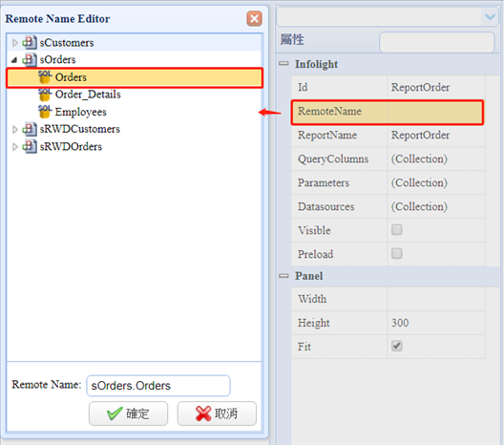The image size is (504, 445).
Task: Expand the sCustomers tree node
Action: [x=14, y=43]
